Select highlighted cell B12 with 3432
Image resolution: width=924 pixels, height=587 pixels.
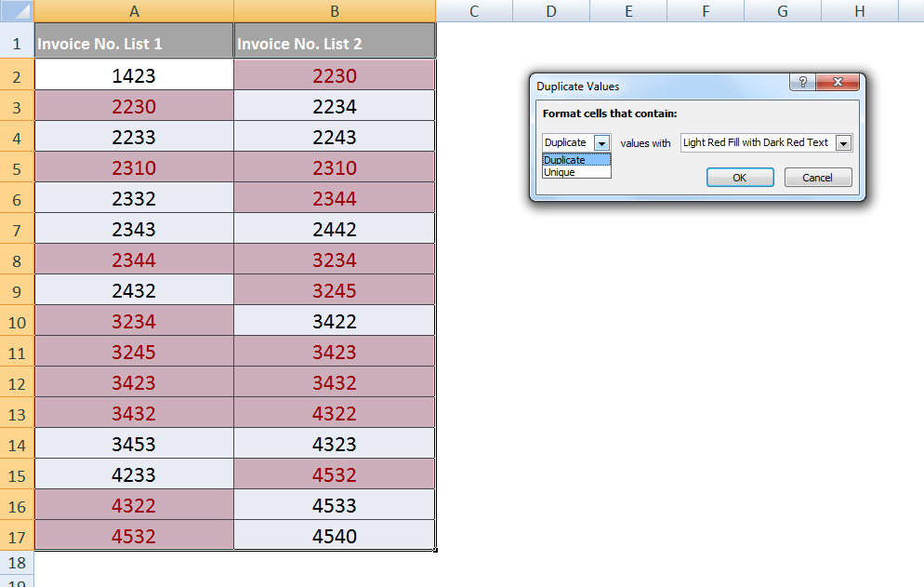click(x=335, y=381)
